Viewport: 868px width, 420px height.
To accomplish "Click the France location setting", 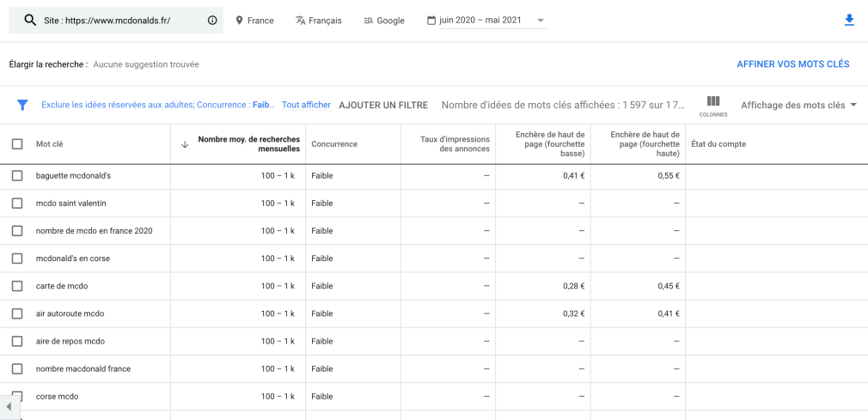I will pyautogui.click(x=254, y=21).
